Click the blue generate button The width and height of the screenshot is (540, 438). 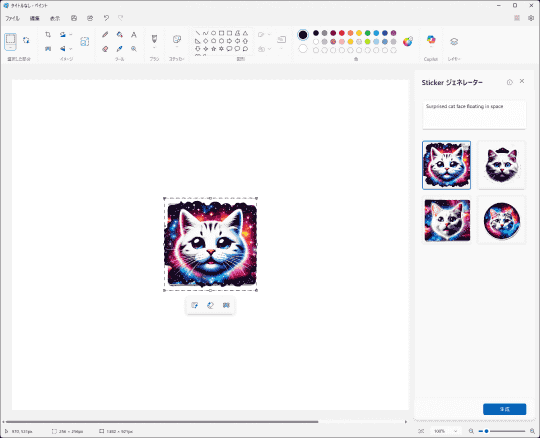click(x=505, y=409)
